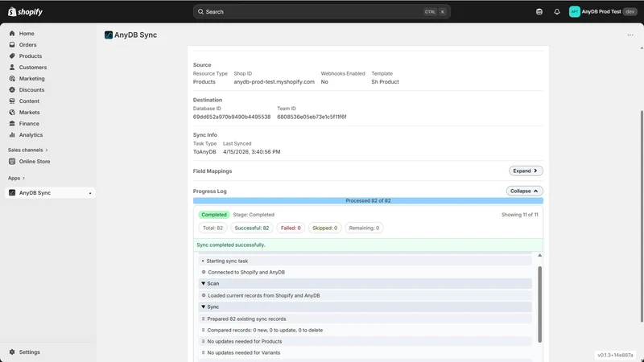644x362 pixels.
Task: Open the Products tag icon
Action: [x=12, y=56]
